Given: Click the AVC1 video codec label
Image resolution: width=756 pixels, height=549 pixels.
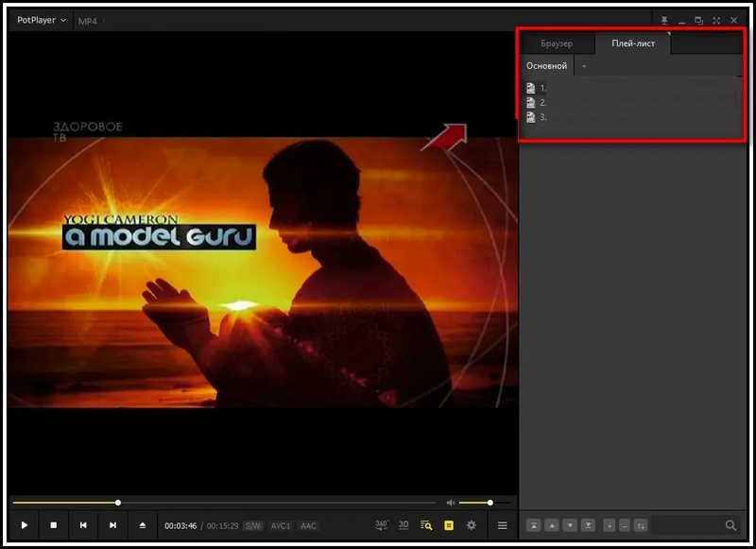Looking at the screenshot, I should click(x=280, y=526).
